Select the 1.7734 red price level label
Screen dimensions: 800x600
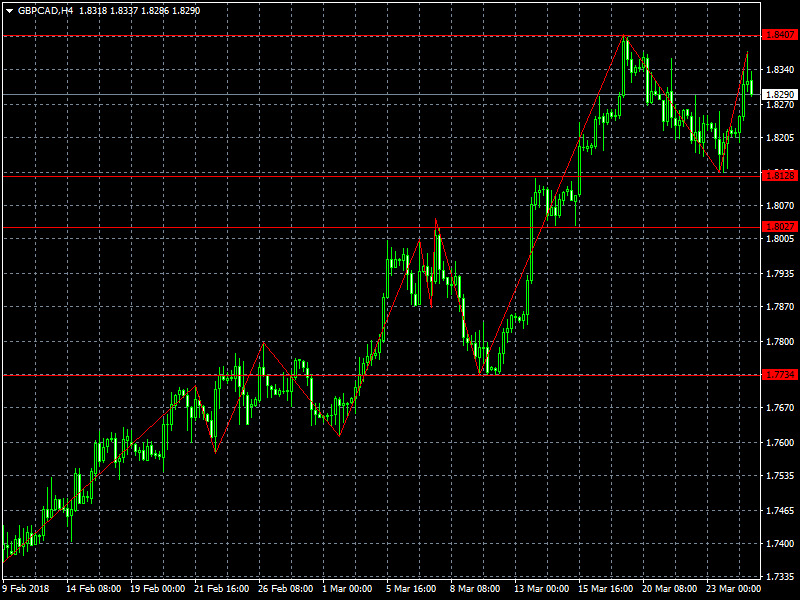pos(780,374)
